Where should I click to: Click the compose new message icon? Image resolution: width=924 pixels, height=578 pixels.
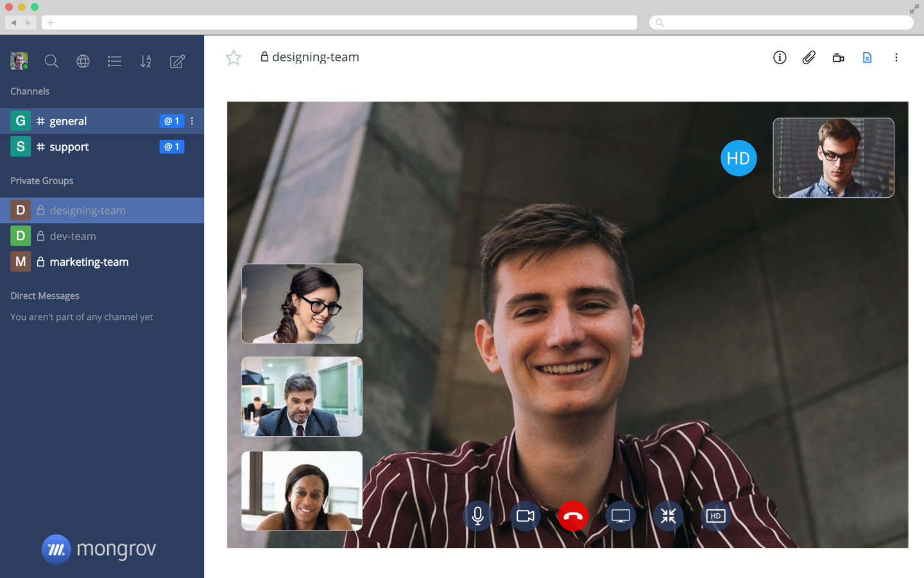(x=177, y=61)
